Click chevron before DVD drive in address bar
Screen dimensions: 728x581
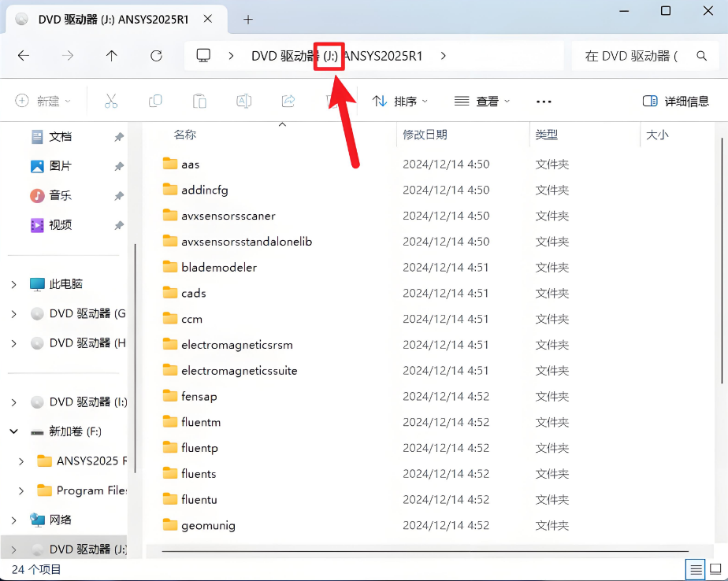pyautogui.click(x=231, y=56)
